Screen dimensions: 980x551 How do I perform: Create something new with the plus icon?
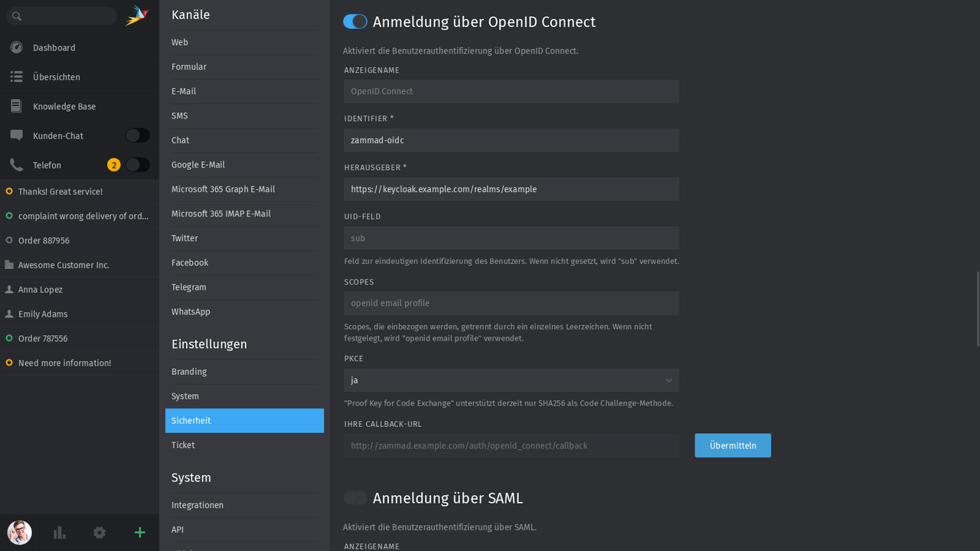pyautogui.click(x=139, y=533)
